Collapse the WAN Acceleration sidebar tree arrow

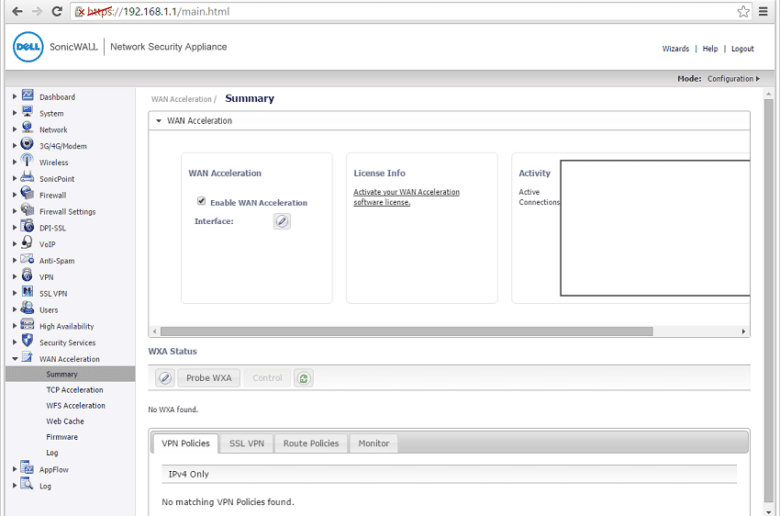coord(15,359)
